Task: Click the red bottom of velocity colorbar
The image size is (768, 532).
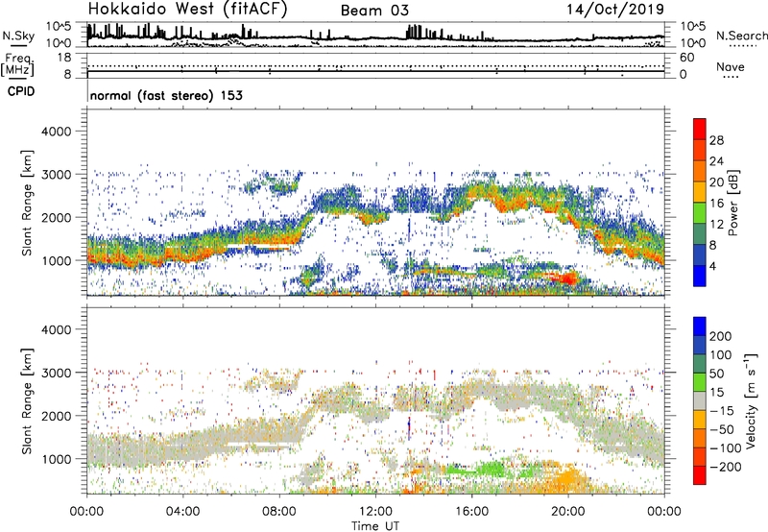Action: tap(700, 475)
